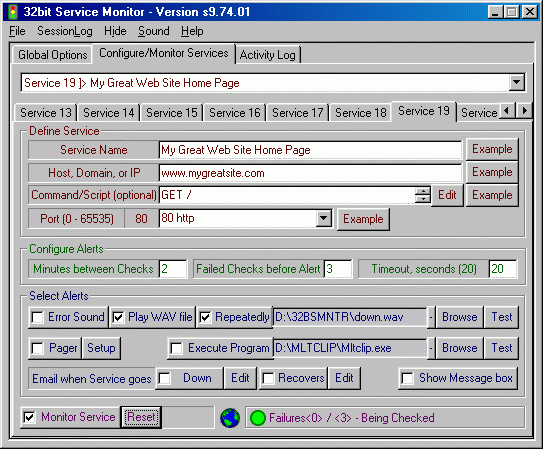Click Example button beside Command/Script
The width and height of the screenshot is (543, 449).
[x=492, y=195]
